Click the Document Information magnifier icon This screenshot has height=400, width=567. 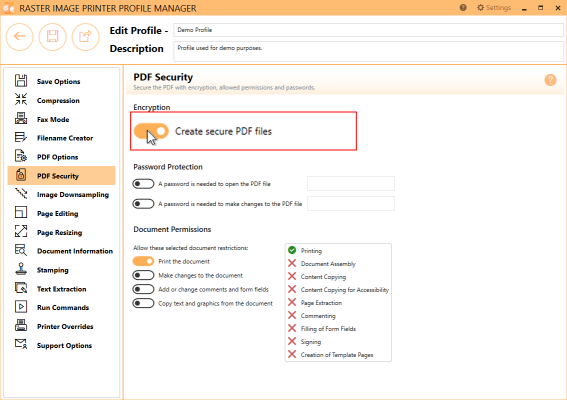(21, 250)
